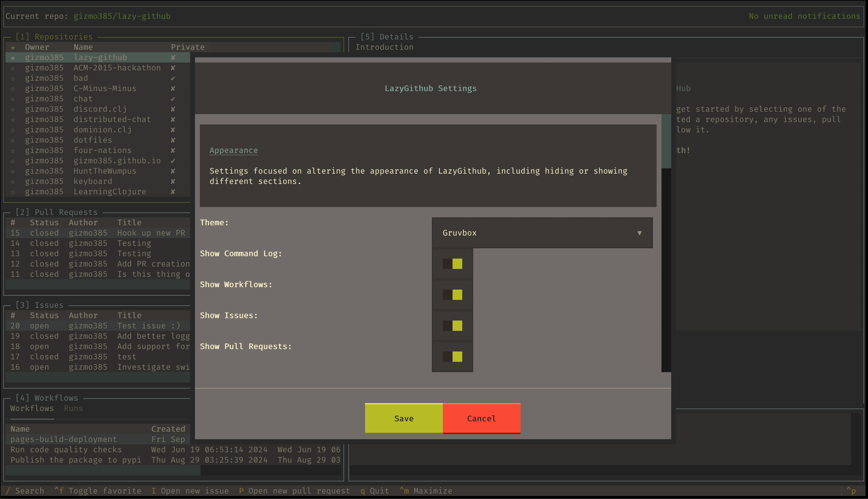Star the HuntTheWumpus repository

(x=13, y=171)
